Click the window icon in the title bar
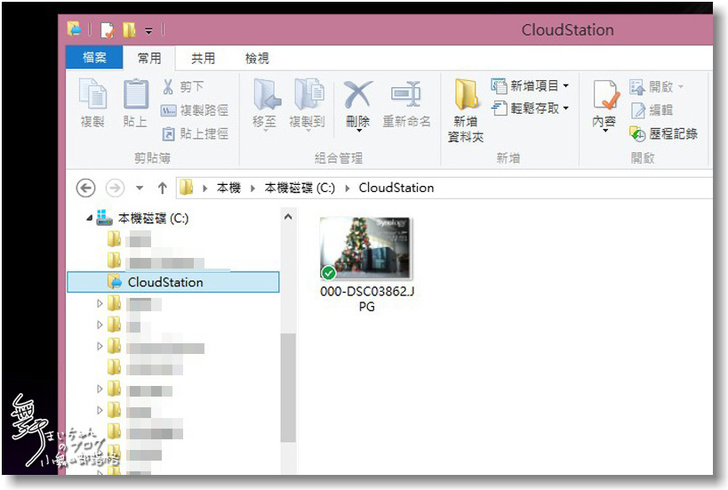728x490 pixels. (74, 29)
